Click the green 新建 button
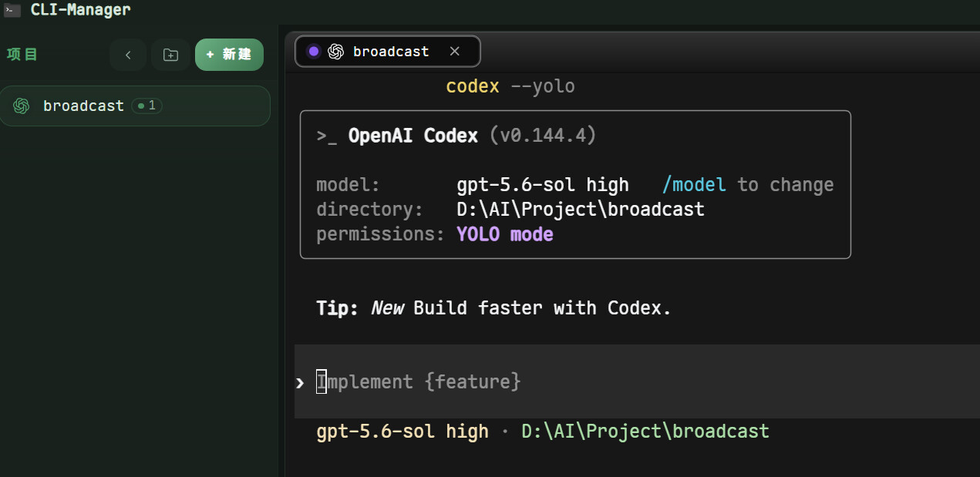The height and width of the screenshot is (477, 980). [229, 55]
